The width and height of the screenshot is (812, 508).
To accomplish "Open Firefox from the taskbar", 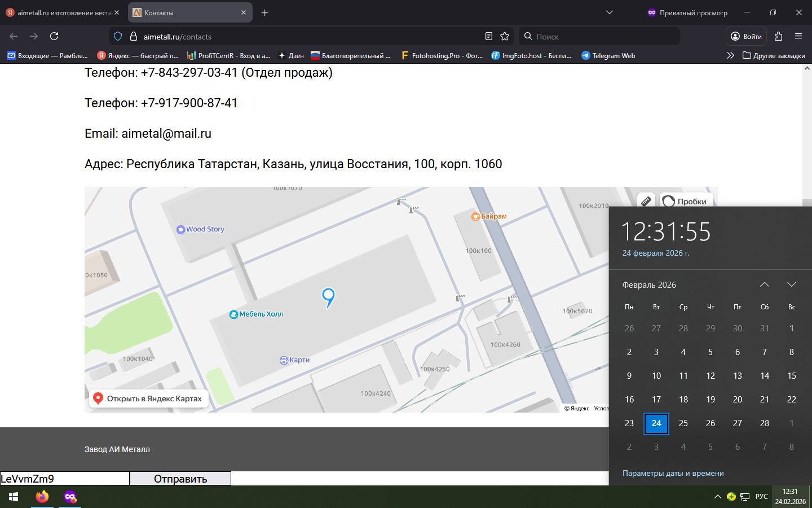I will pos(42,497).
